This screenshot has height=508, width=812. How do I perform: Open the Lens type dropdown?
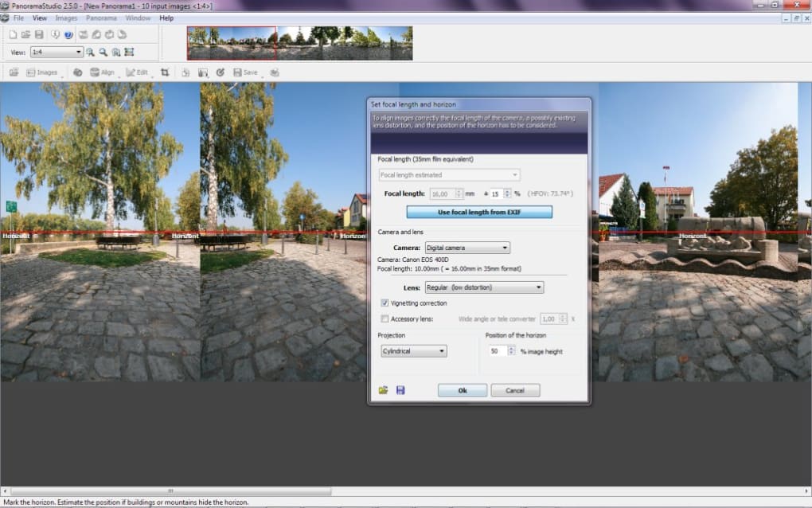point(484,287)
